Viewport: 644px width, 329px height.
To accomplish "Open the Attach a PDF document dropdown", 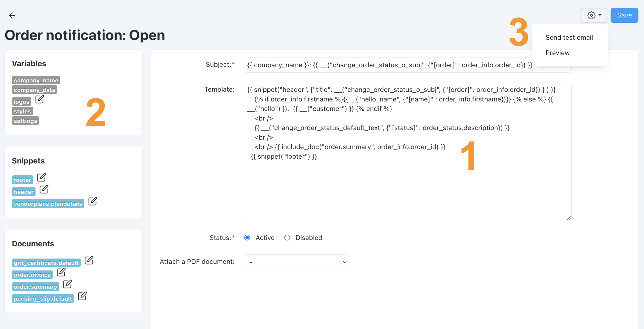I will click(297, 262).
